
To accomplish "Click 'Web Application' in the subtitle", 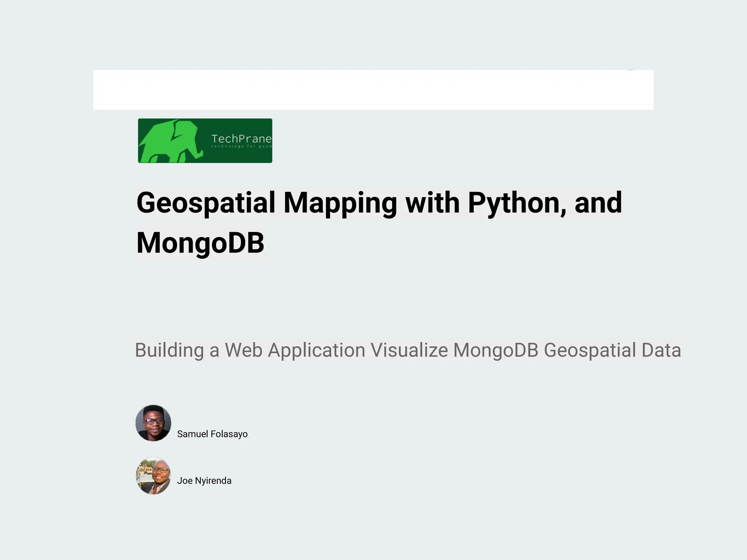I will (295, 350).
